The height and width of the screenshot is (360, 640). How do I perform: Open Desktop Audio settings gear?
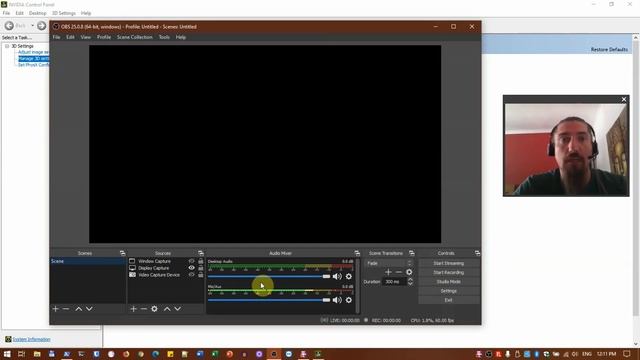coord(349,276)
